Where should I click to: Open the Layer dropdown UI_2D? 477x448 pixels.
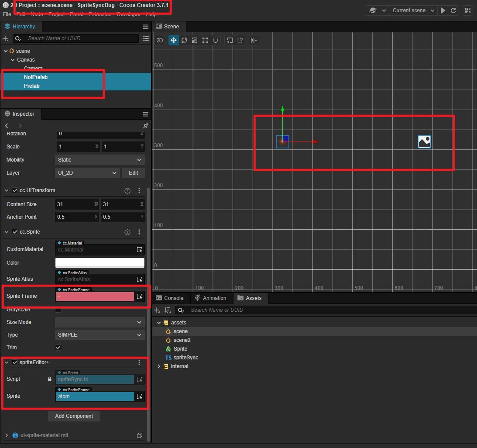87,173
